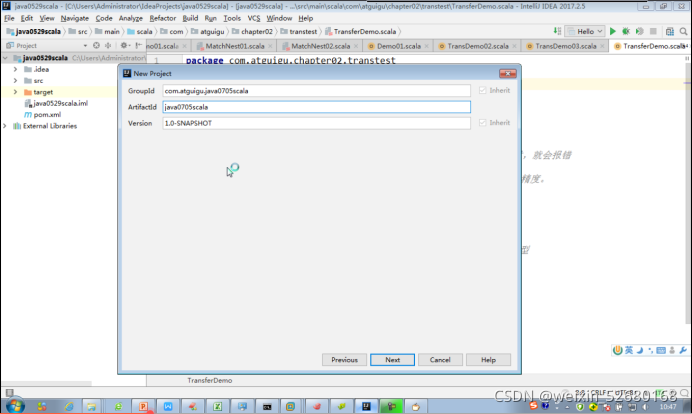Screen dimensions: 692x414
Task: Open the VCS menu
Action: (x=254, y=18)
